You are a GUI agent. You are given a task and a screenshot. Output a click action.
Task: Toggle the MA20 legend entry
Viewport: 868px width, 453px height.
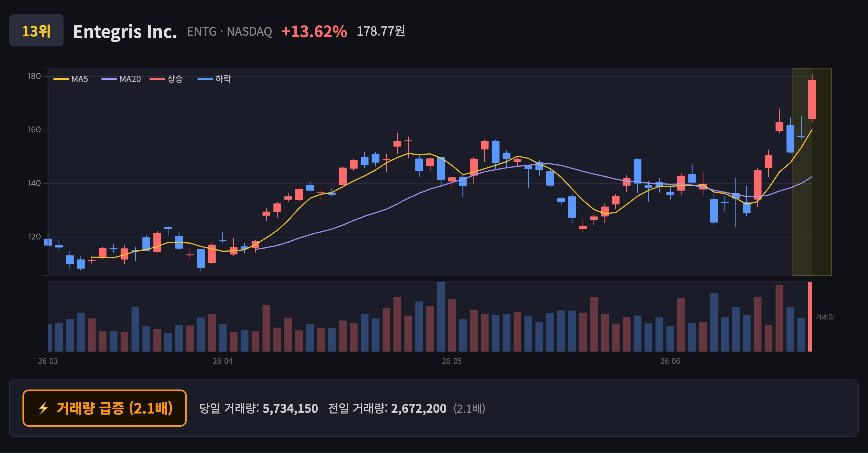pos(121,79)
